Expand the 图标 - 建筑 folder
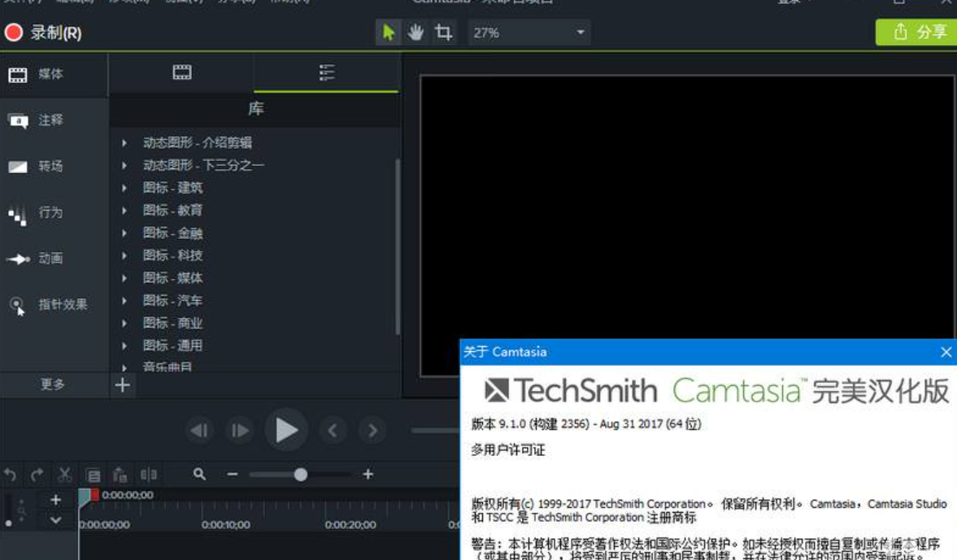This screenshot has height=560, width=957. (124, 188)
